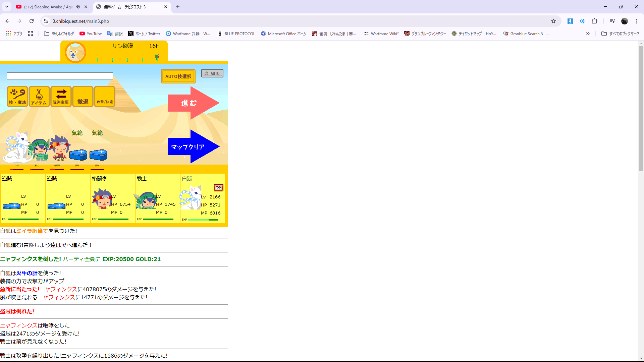Viewport: 644px width, 362px height.
Task: Open the Extensions puzzle icon
Action: (594, 21)
